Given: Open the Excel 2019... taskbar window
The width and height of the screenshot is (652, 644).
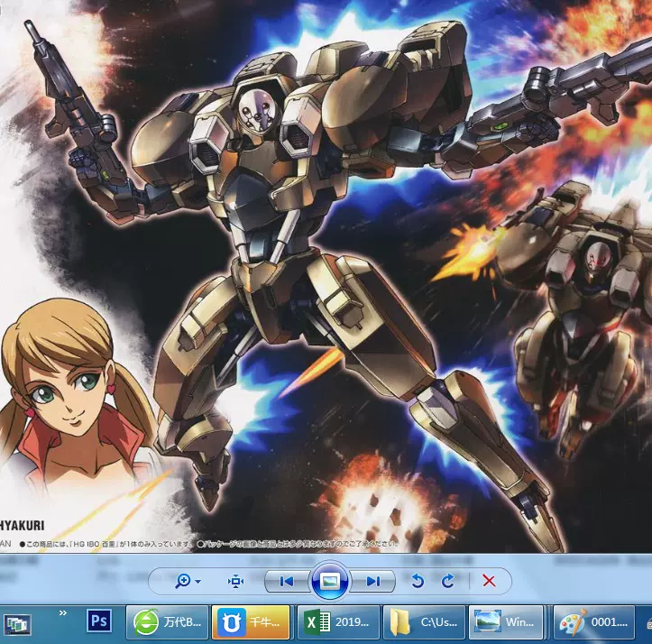Looking at the screenshot, I should pos(338,622).
